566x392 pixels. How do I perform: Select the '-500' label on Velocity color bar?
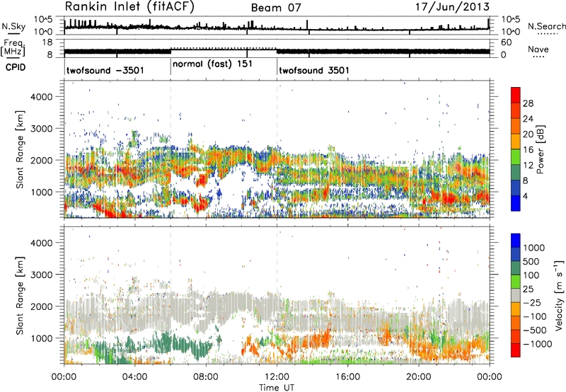[536, 330]
